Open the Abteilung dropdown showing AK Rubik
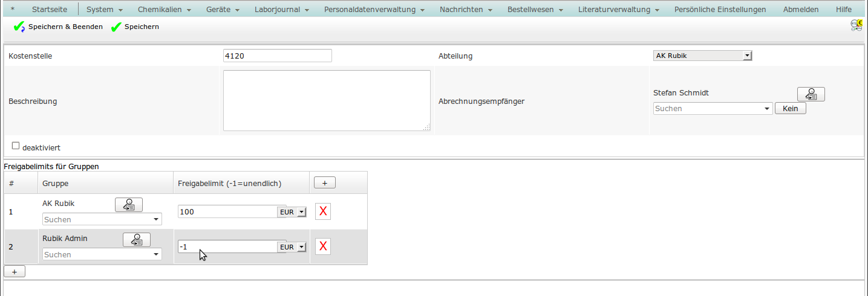 pyautogui.click(x=702, y=56)
